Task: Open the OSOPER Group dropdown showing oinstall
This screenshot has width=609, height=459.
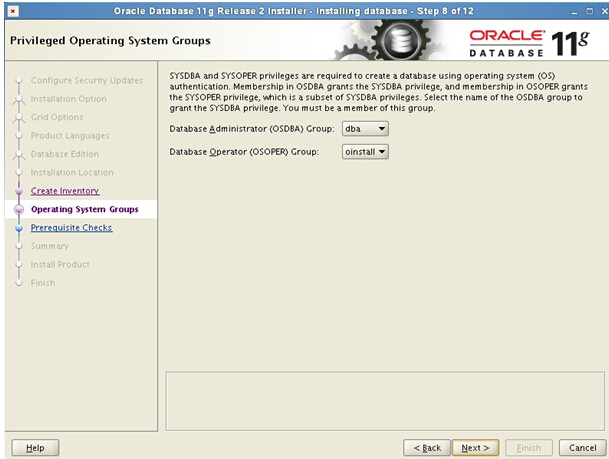Action: pos(364,152)
